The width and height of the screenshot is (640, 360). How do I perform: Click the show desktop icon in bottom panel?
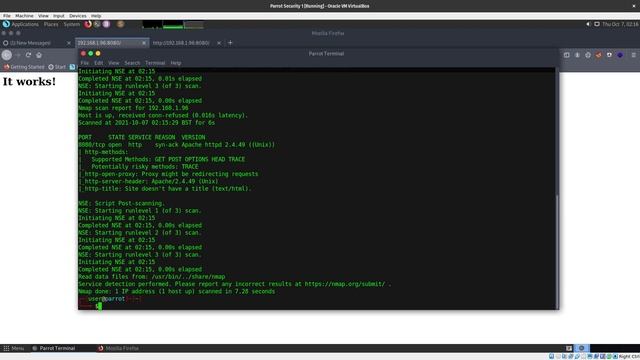point(569,348)
